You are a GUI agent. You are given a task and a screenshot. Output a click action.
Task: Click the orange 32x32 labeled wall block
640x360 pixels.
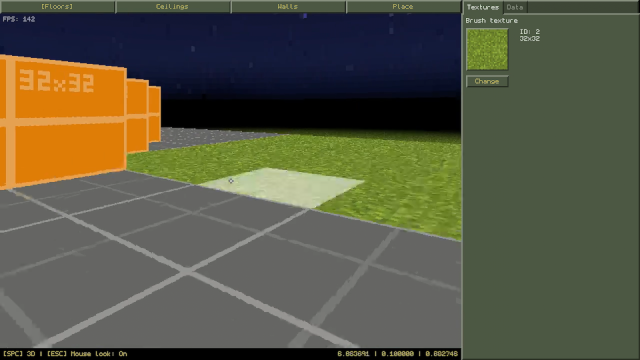63,120
